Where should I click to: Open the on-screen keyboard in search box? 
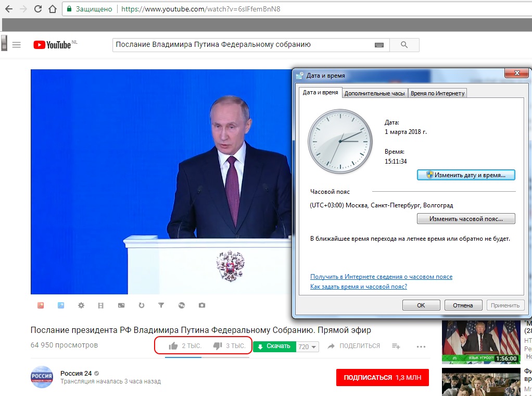(x=379, y=45)
